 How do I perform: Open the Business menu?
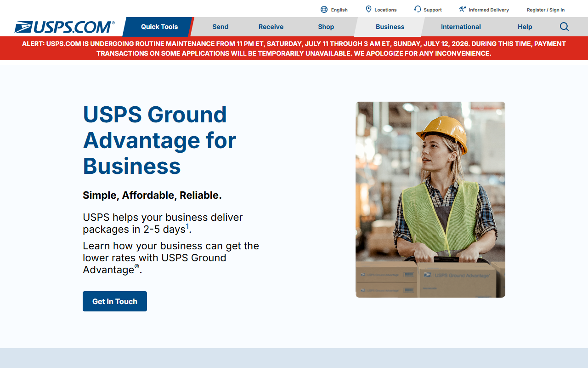click(390, 27)
